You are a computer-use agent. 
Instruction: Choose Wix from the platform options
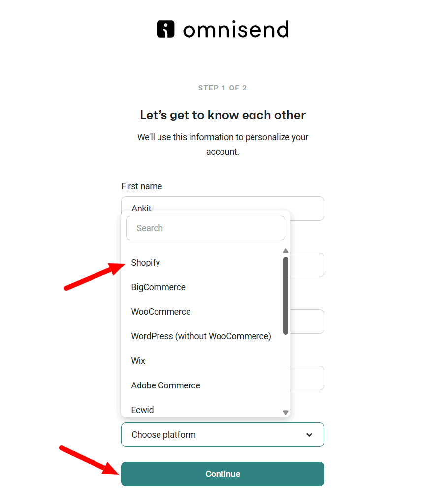pyautogui.click(x=138, y=360)
